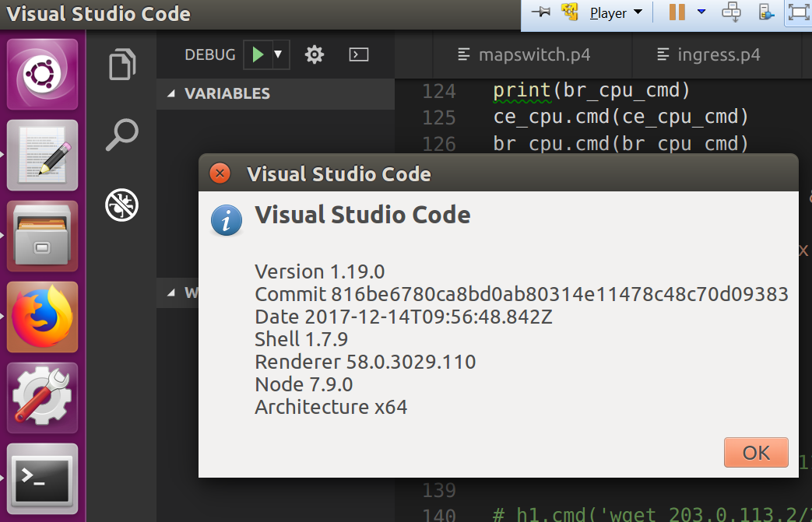The height and width of the screenshot is (522, 812).
Task: Click the Node 7.9.0 line
Action: tap(304, 384)
